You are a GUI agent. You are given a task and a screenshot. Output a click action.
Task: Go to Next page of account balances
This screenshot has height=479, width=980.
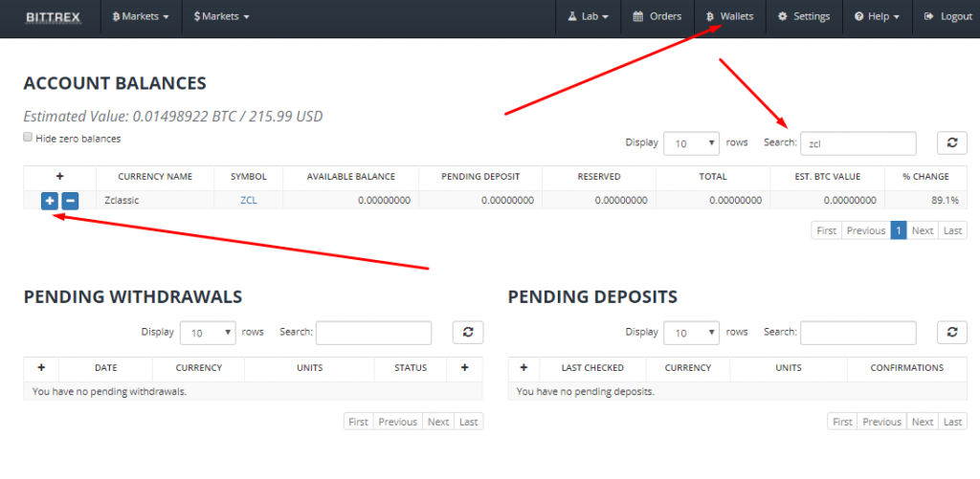point(922,230)
